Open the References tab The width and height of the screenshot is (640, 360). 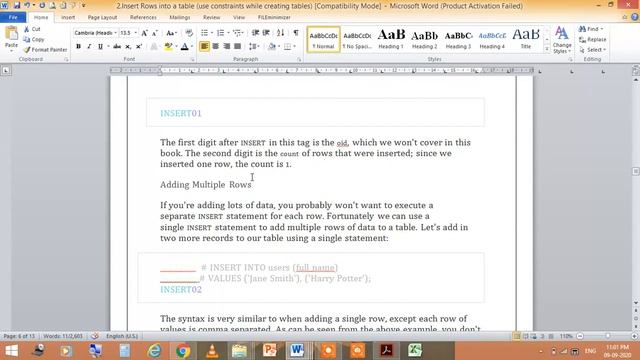(143, 18)
